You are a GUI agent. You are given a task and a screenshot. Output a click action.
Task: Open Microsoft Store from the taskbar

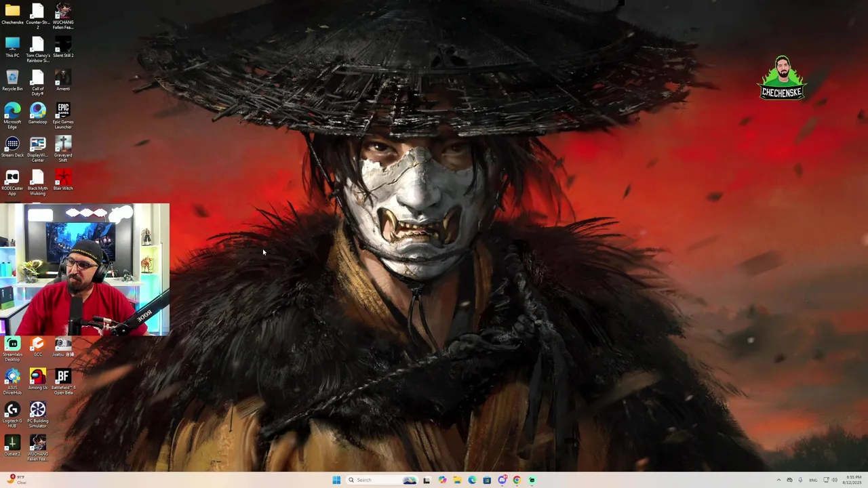pyautogui.click(x=487, y=480)
